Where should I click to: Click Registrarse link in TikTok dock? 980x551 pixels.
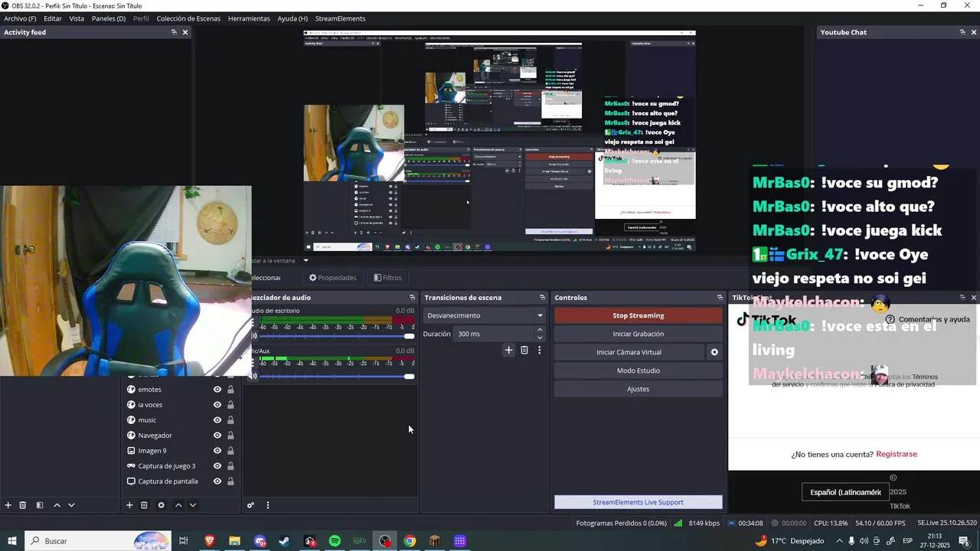pos(897,454)
